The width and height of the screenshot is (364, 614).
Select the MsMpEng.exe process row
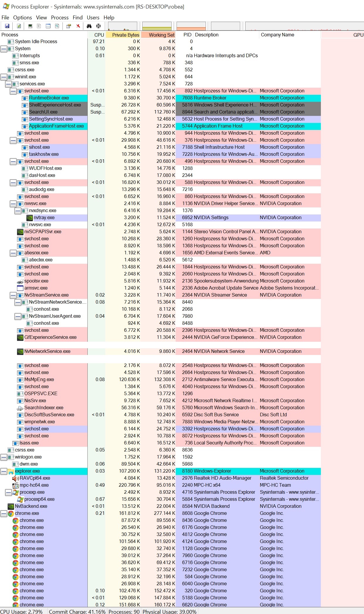(x=160, y=380)
